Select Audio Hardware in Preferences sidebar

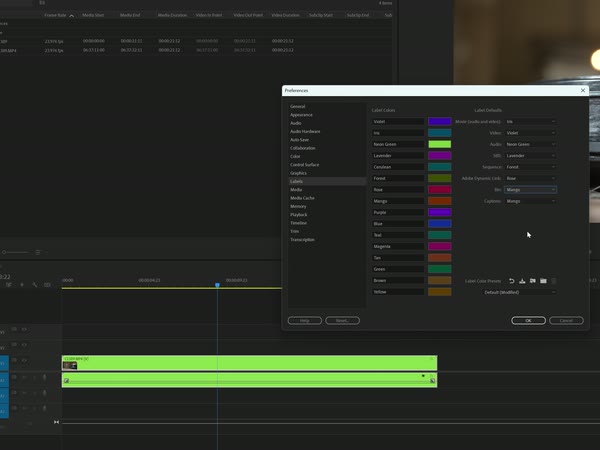[x=305, y=131]
